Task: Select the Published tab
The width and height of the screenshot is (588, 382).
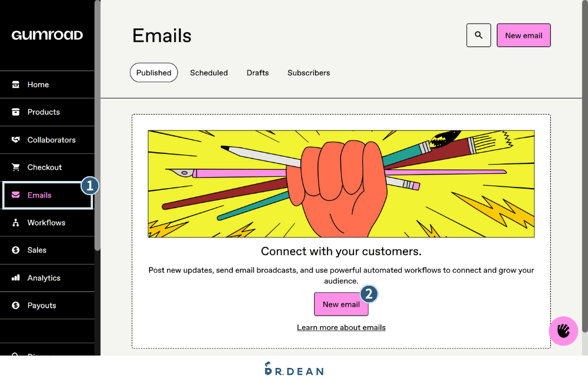Action: click(x=153, y=73)
